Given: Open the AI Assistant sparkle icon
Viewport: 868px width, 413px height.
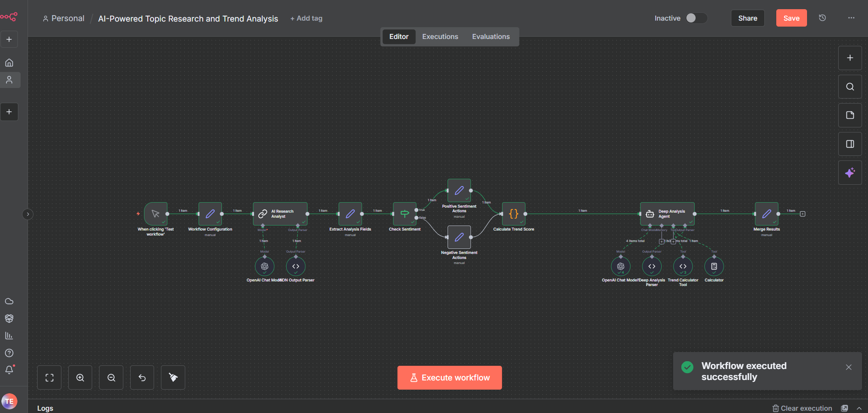Looking at the screenshot, I should (850, 172).
